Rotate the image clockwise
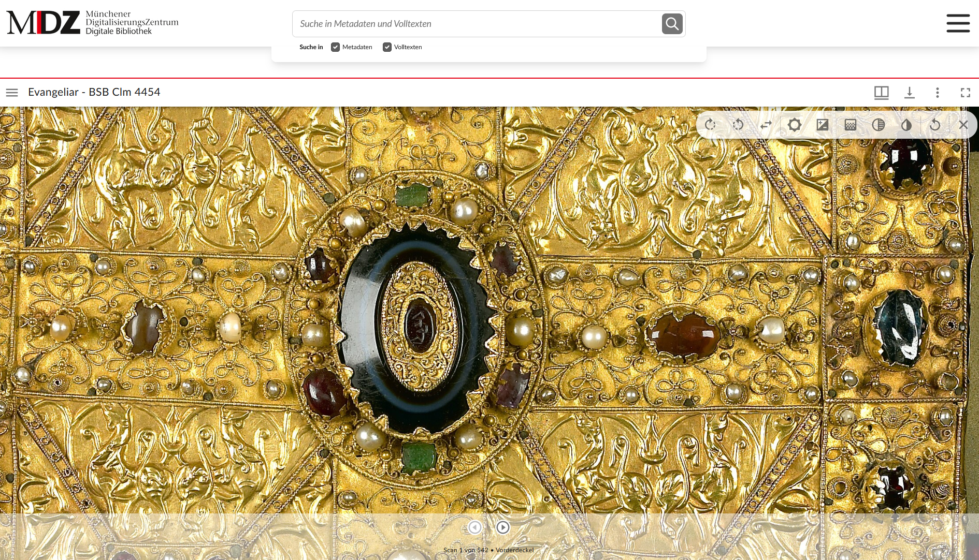The image size is (979, 560). point(710,125)
